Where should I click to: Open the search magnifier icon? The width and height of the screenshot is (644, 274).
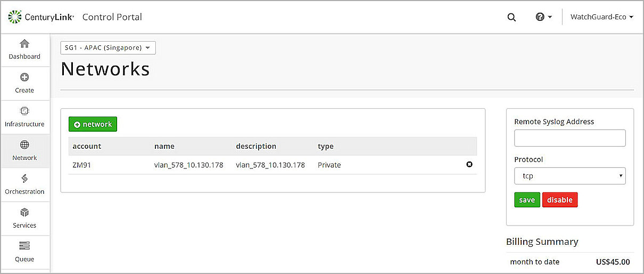(x=511, y=17)
